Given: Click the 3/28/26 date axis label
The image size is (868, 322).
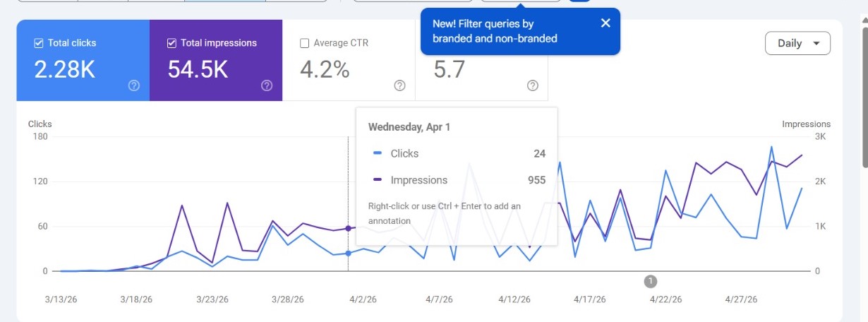Looking at the screenshot, I should [x=287, y=299].
